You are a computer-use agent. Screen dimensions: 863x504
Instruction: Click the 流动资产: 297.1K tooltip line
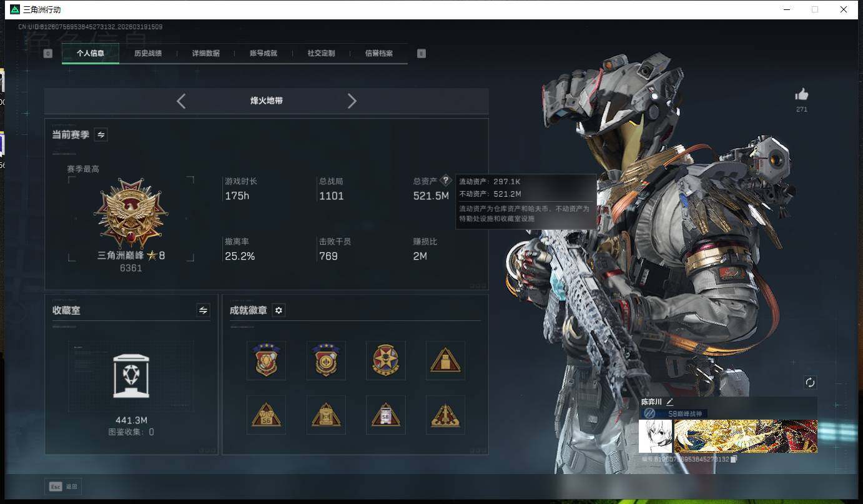click(x=490, y=182)
